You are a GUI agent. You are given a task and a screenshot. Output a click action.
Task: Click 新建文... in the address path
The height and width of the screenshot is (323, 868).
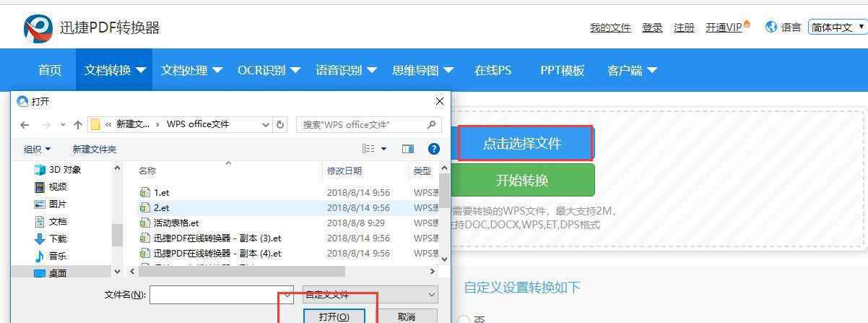[x=133, y=124]
